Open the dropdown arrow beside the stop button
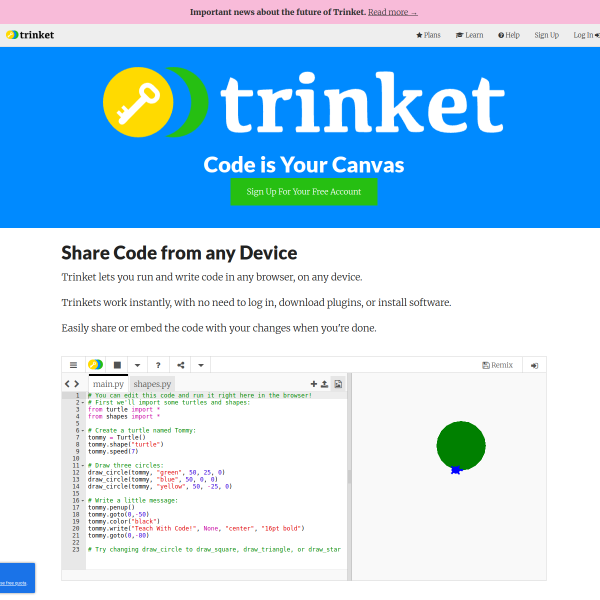Screen dimensions: 600x600 [137, 365]
